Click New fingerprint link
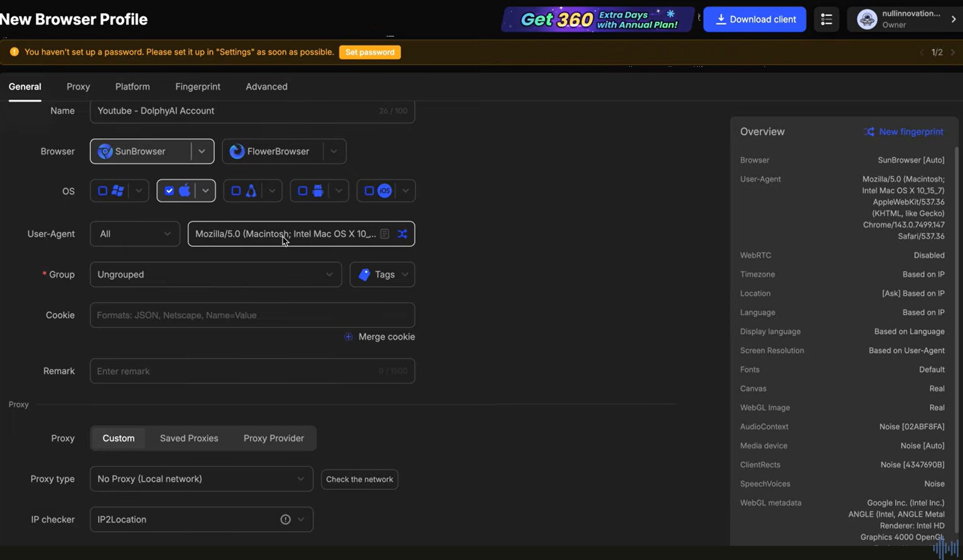The width and height of the screenshot is (963, 560). point(904,132)
